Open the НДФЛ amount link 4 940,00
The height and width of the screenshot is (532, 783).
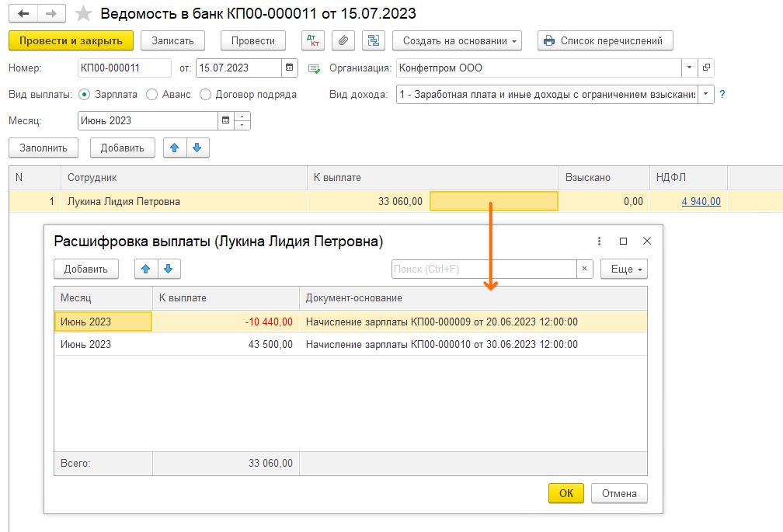(701, 201)
